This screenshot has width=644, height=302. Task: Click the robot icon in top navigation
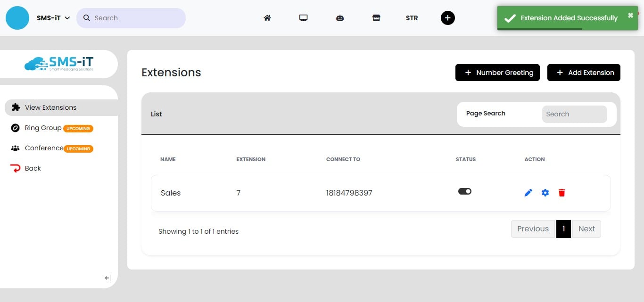[x=340, y=18]
